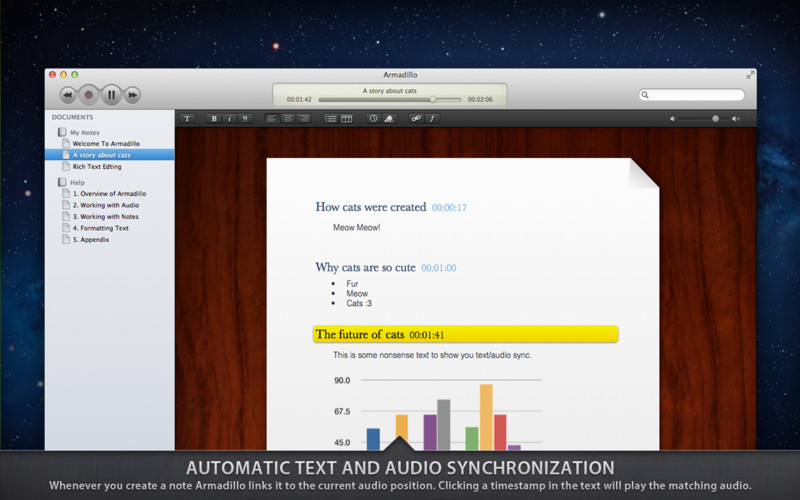Screen dimensions: 800x500
Task: Open 4. Formatting Text
Action: click(x=101, y=228)
